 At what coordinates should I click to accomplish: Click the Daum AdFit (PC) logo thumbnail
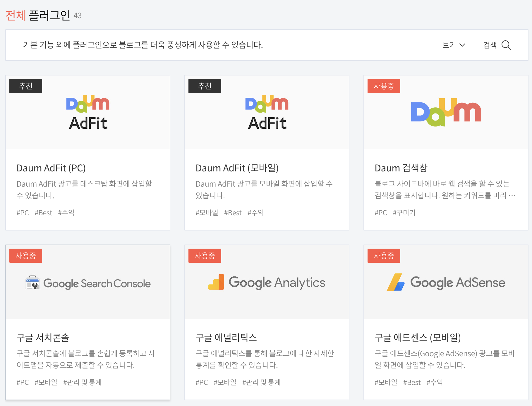tap(88, 112)
